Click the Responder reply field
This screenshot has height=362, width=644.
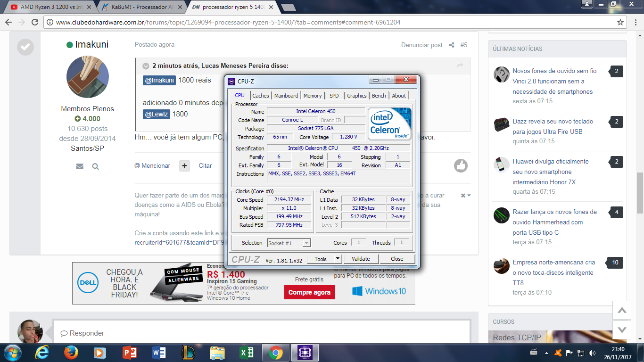pyautogui.click(x=261, y=333)
